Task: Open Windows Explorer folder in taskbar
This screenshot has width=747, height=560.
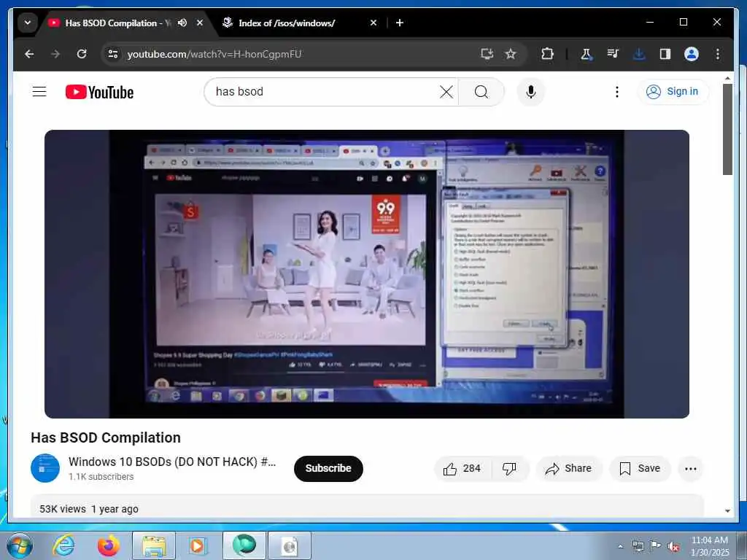Action: coord(153,545)
